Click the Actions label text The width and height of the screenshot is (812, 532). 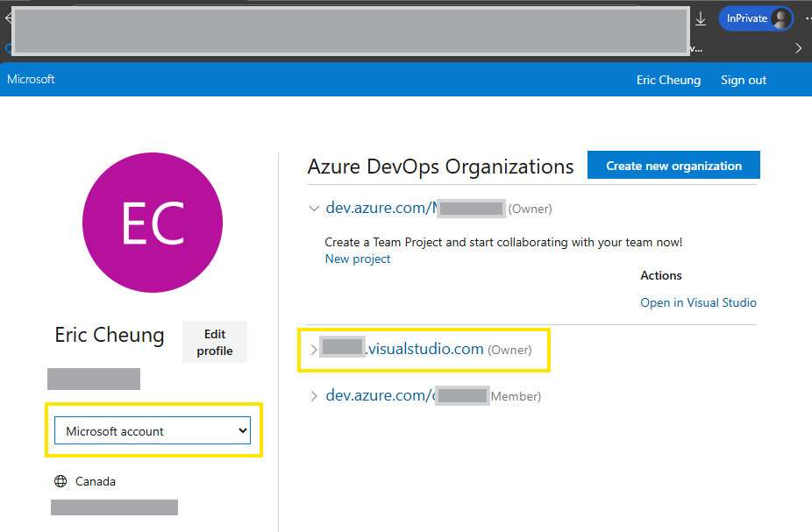(x=661, y=275)
